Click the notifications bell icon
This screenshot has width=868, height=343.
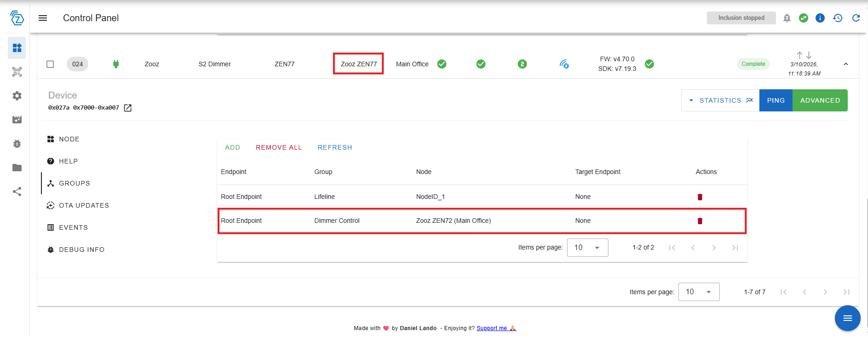787,18
